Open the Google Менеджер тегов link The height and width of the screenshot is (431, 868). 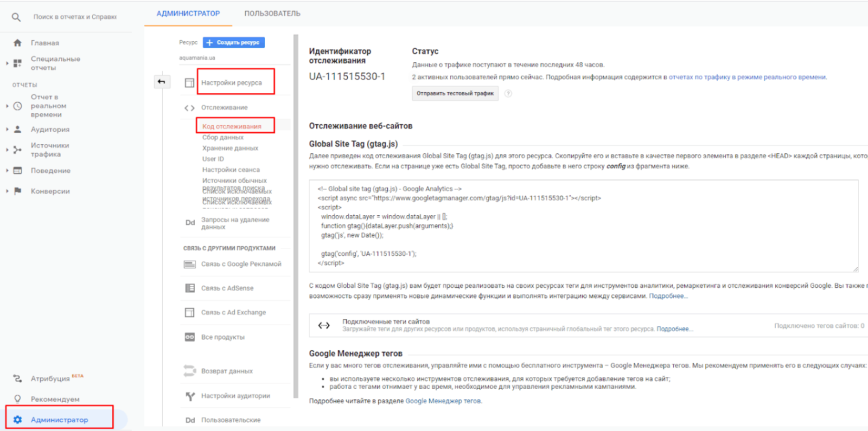tap(443, 401)
